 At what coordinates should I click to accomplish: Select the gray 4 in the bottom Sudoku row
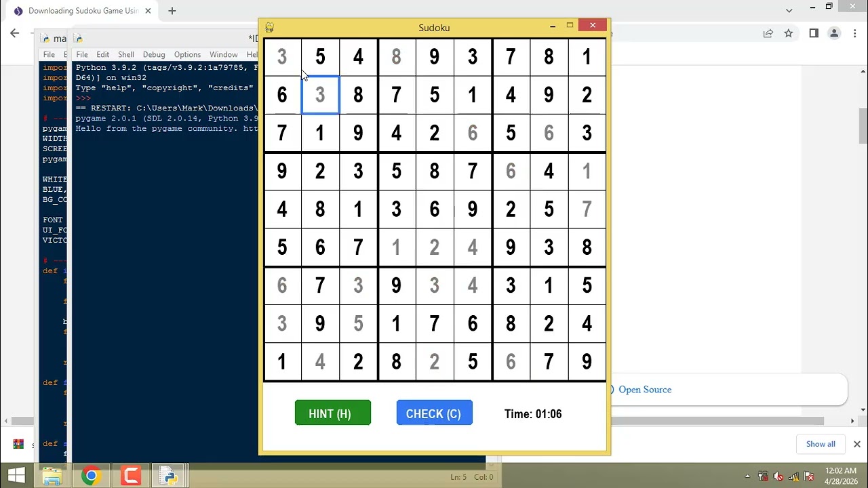(320, 362)
